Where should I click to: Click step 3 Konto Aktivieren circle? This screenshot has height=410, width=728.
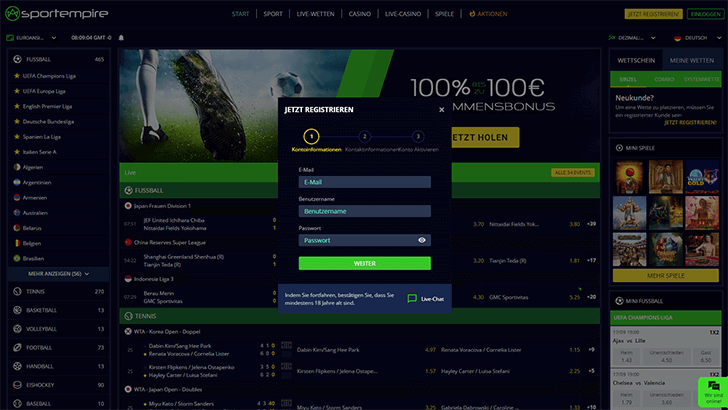click(418, 137)
